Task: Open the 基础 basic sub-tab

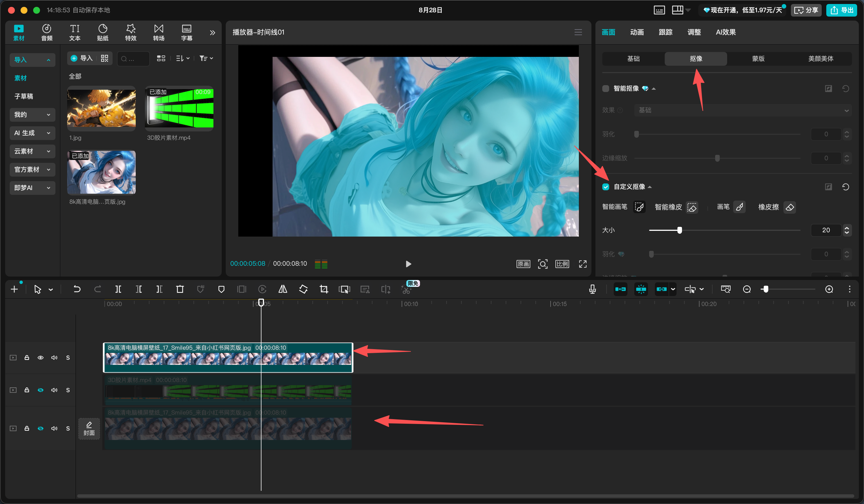Action: pos(633,59)
